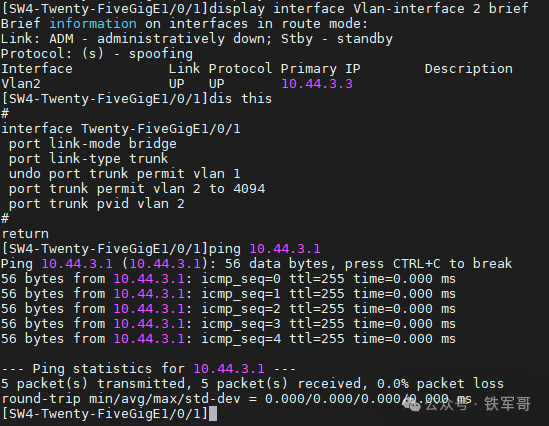This screenshot has width=549, height=426.
Task: Click the line port link-type trunk
Action: pyautogui.click(x=88, y=159)
